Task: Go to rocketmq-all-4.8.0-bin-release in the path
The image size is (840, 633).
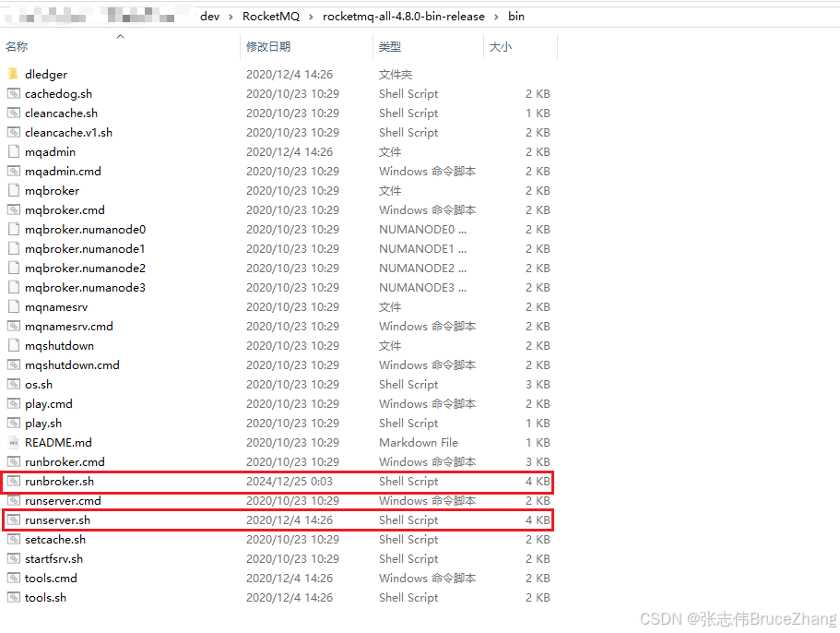Action: tap(403, 17)
